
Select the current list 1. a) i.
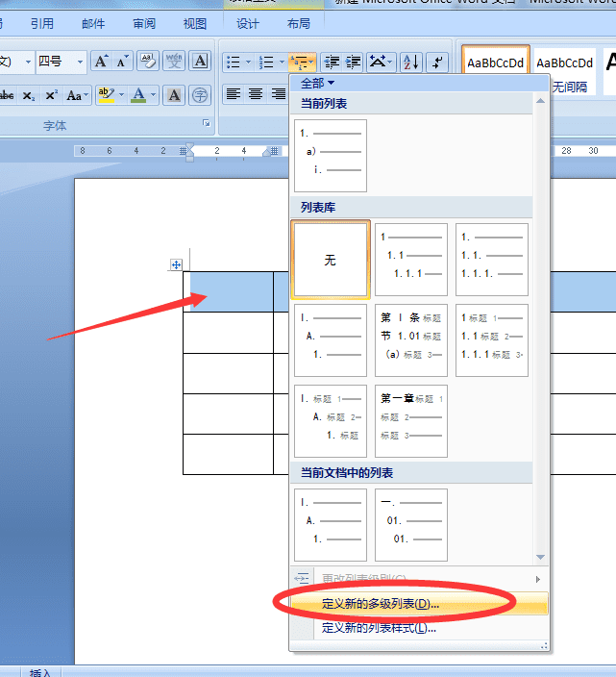[331, 156]
